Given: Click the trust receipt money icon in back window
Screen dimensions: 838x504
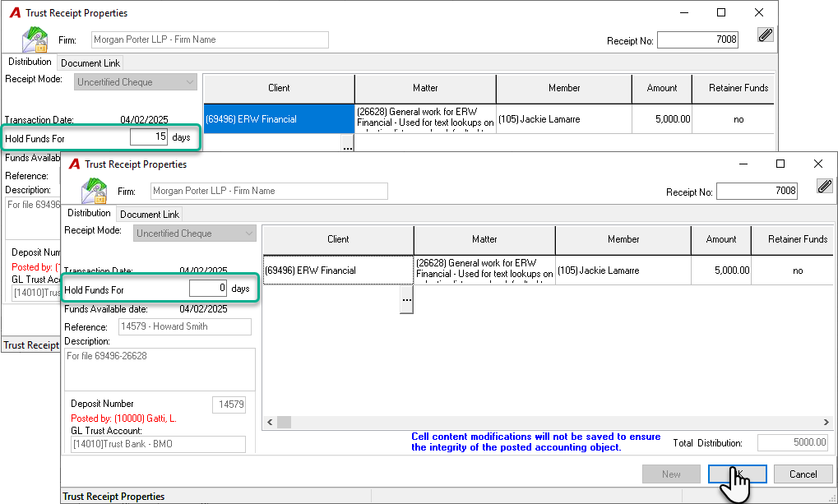Looking at the screenshot, I should tap(35, 39).
